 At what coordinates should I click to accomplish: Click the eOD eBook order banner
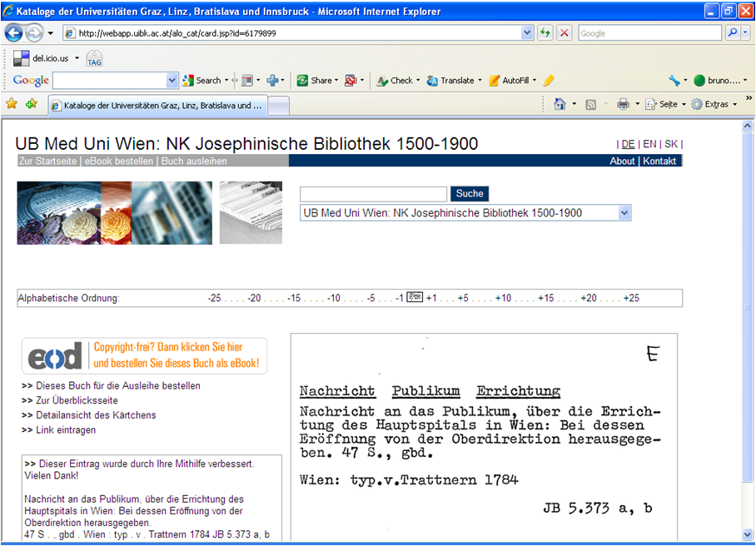[144, 356]
